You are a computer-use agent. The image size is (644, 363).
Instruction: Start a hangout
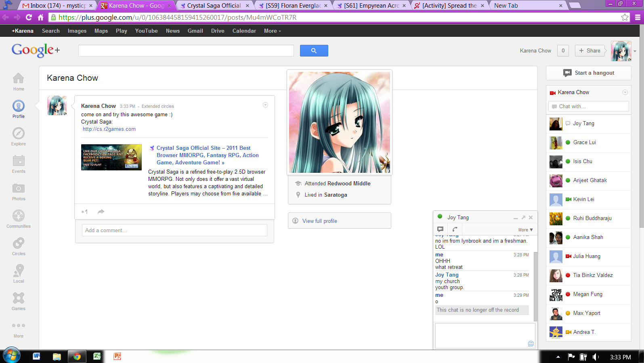tap(589, 73)
